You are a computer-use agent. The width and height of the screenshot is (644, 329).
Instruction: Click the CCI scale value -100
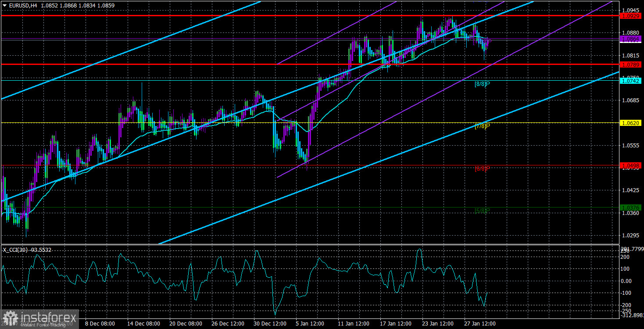[x=626, y=293]
